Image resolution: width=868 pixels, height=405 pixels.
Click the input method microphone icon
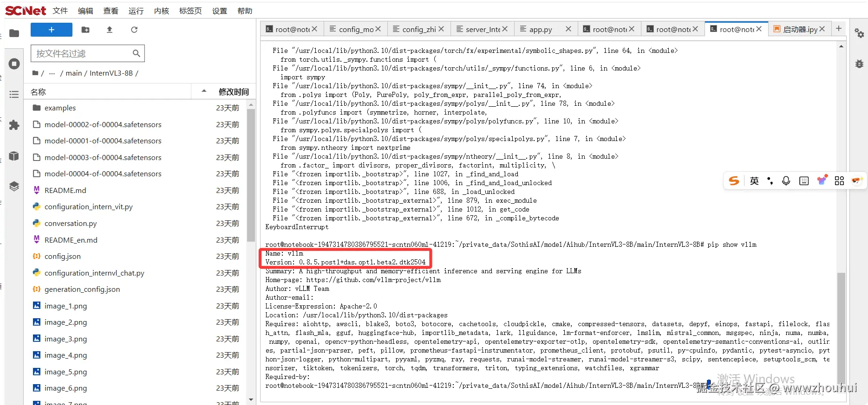[x=786, y=181]
